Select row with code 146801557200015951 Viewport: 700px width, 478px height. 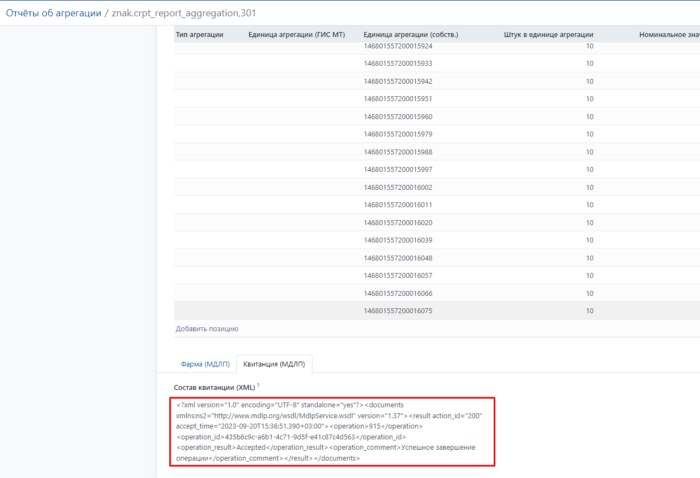point(398,98)
